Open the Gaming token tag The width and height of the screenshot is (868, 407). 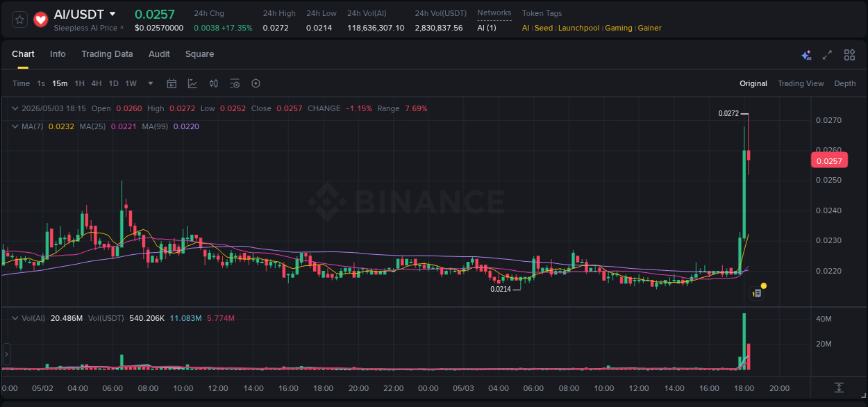tap(619, 28)
